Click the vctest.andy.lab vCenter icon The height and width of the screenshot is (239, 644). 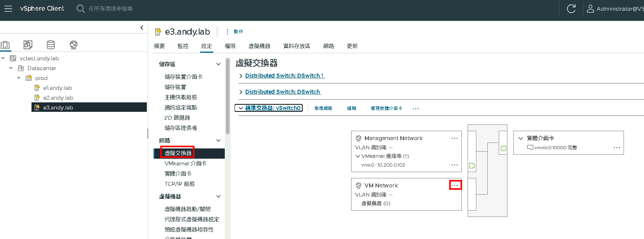pyautogui.click(x=13, y=58)
